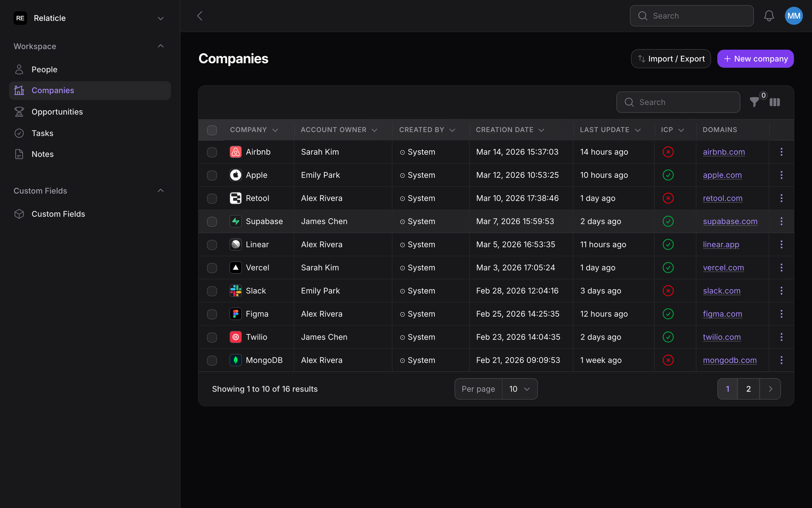The height and width of the screenshot is (508, 812).
Task: Click the New company button
Action: (x=755, y=59)
